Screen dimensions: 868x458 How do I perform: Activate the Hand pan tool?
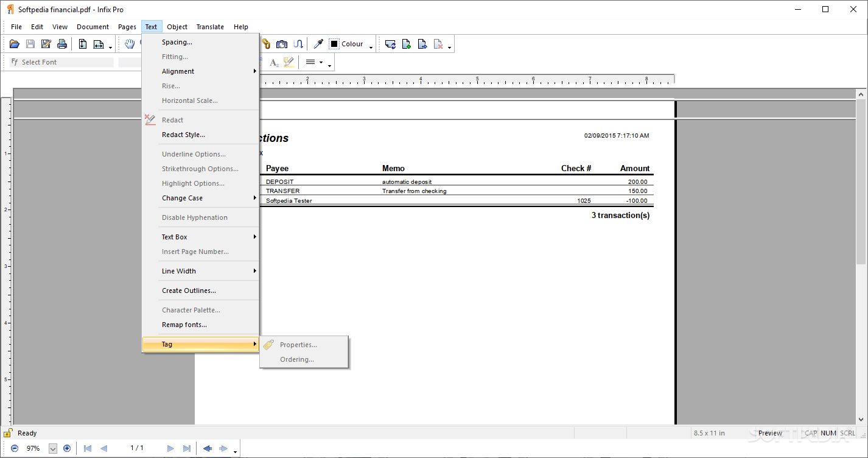(130, 44)
